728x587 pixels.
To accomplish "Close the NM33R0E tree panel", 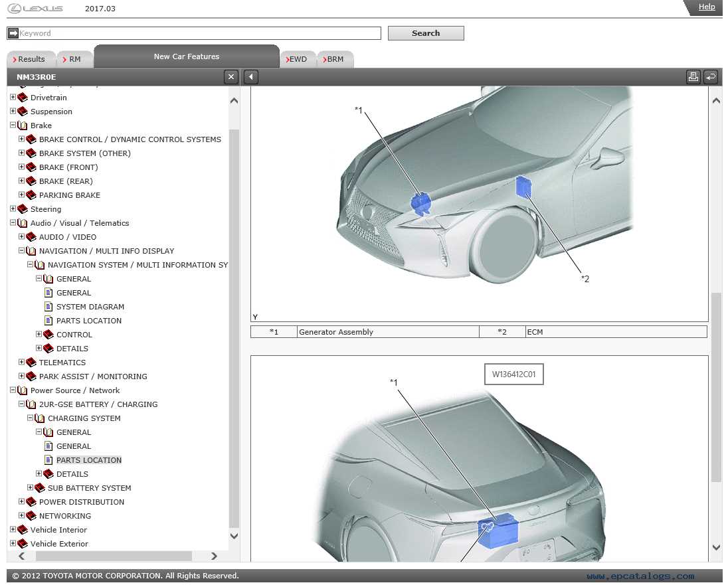I will click(230, 77).
